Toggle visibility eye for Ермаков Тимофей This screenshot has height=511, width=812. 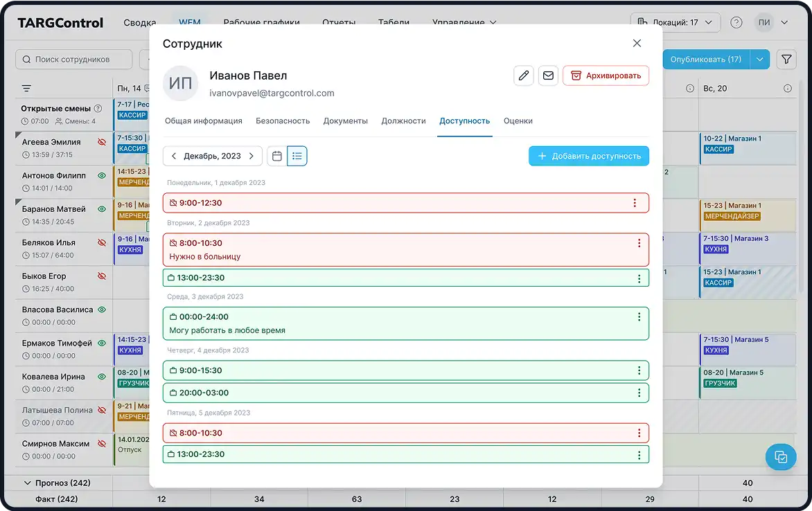(x=102, y=343)
